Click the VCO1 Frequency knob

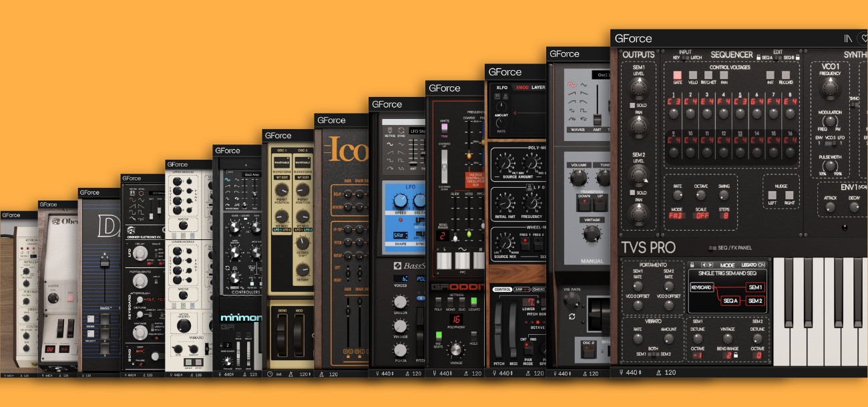[829, 88]
